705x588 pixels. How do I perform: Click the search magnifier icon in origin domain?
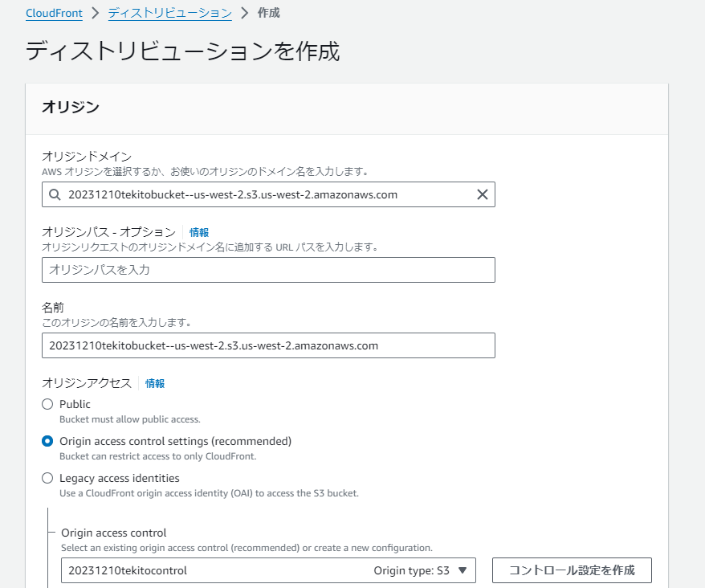[x=55, y=194]
